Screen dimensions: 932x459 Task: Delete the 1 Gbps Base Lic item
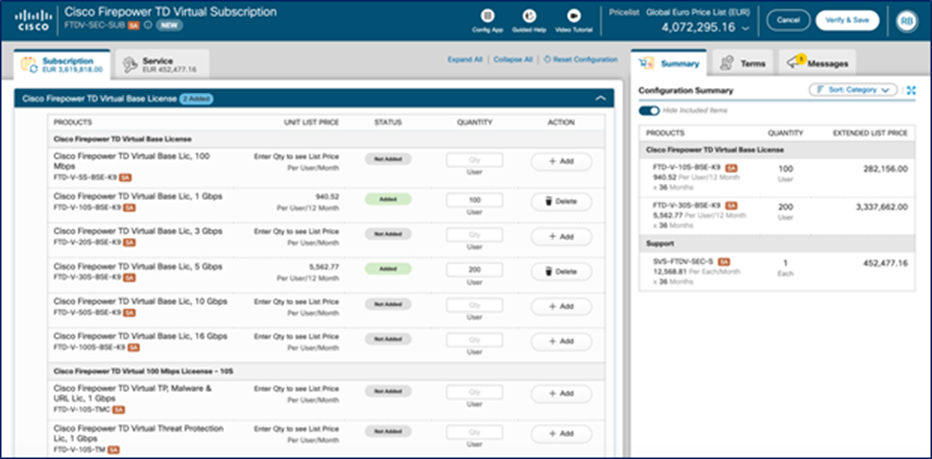[x=561, y=202]
